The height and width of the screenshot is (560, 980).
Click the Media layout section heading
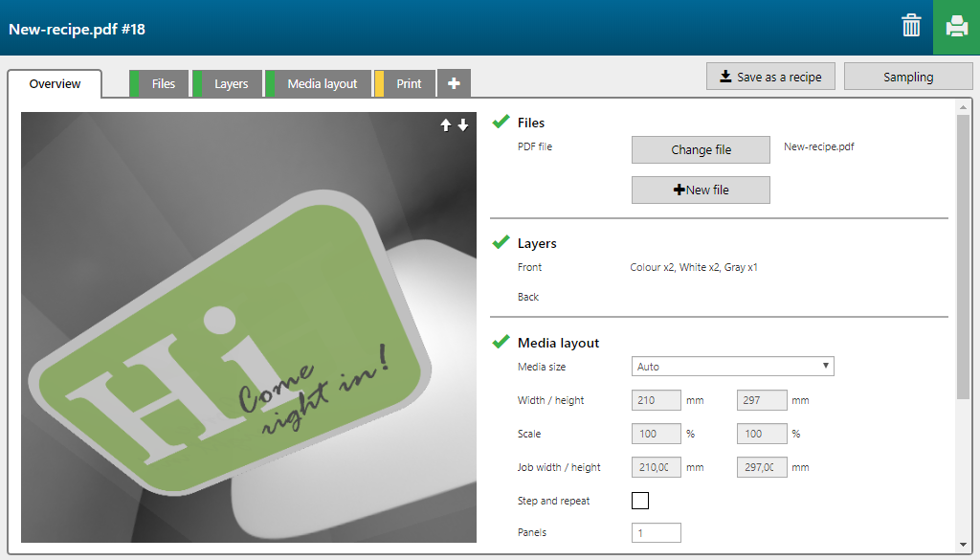tap(558, 343)
